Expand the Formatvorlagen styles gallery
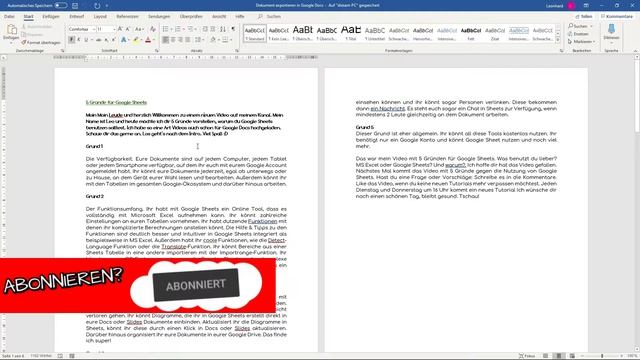 coord(558,40)
